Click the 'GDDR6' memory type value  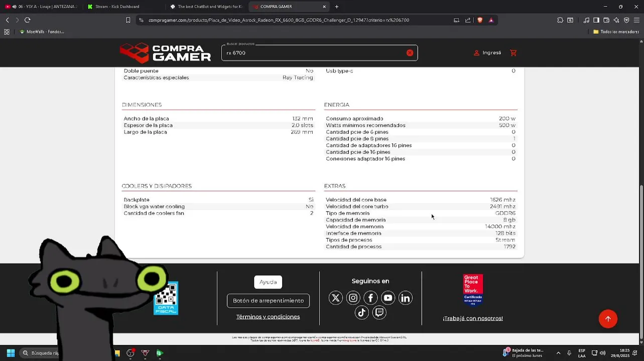[x=505, y=213]
